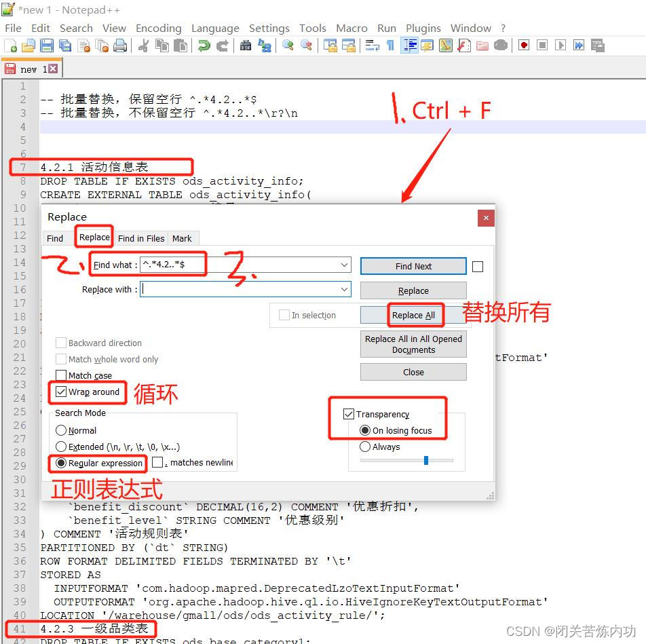Viewport: 646px width, 644px height.
Task: Open the Encoding menu
Action: pyautogui.click(x=159, y=28)
